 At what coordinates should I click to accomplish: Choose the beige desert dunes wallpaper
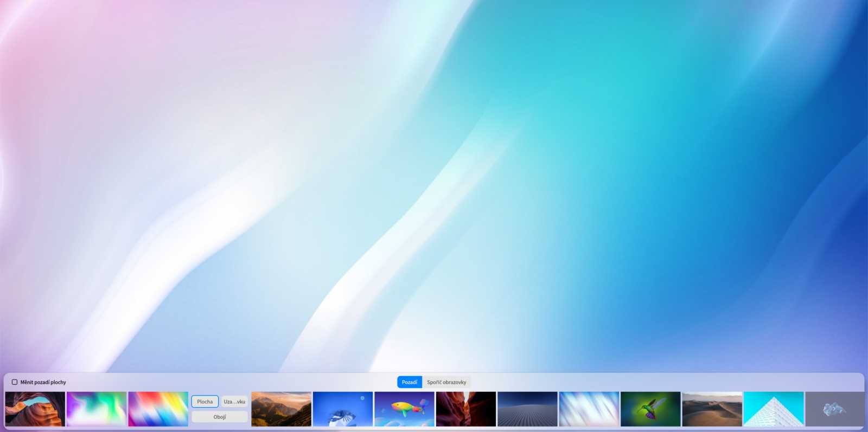712,409
